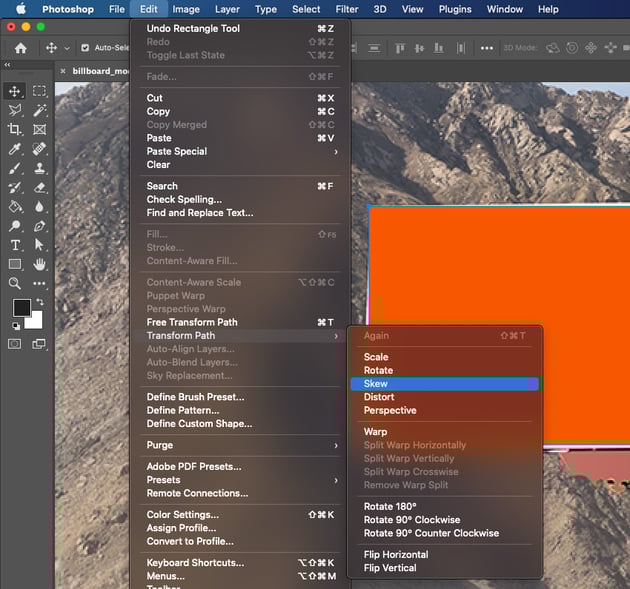Toggle Quick Mask mode
Image resolution: width=630 pixels, height=589 pixels.
pos(15,344)
